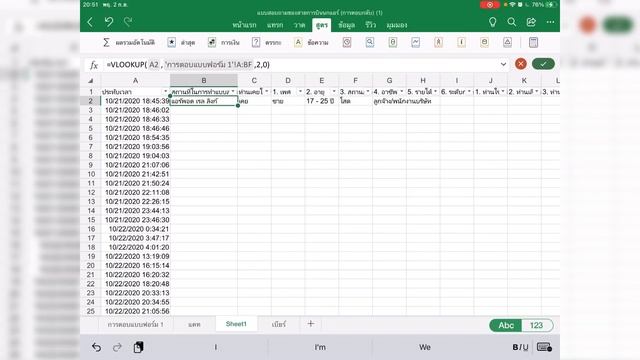640x360 pixels.
Task: Tap keyboard settings icon at bottom right
Action: click(x=544, y=347)
